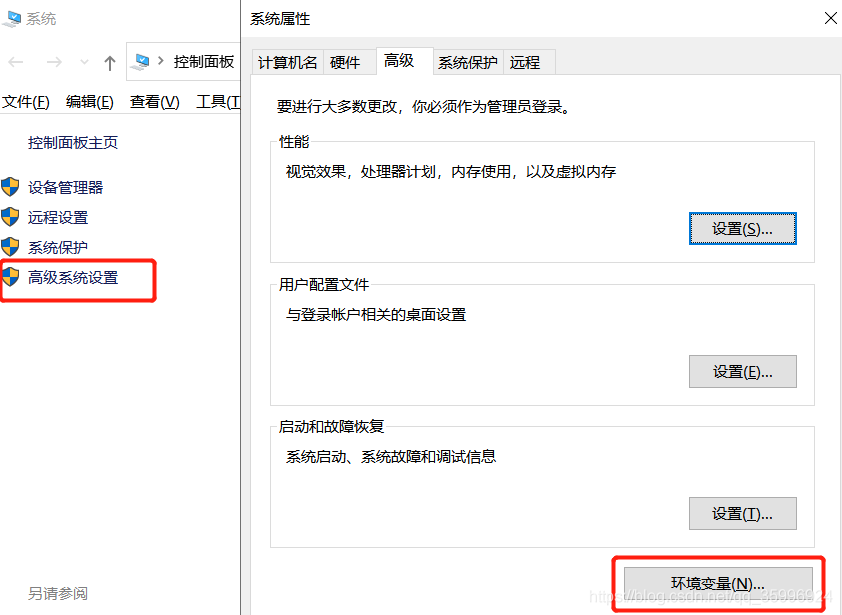Click shield icon beside 远程设置
842x615 pixels.
(10, 217)
